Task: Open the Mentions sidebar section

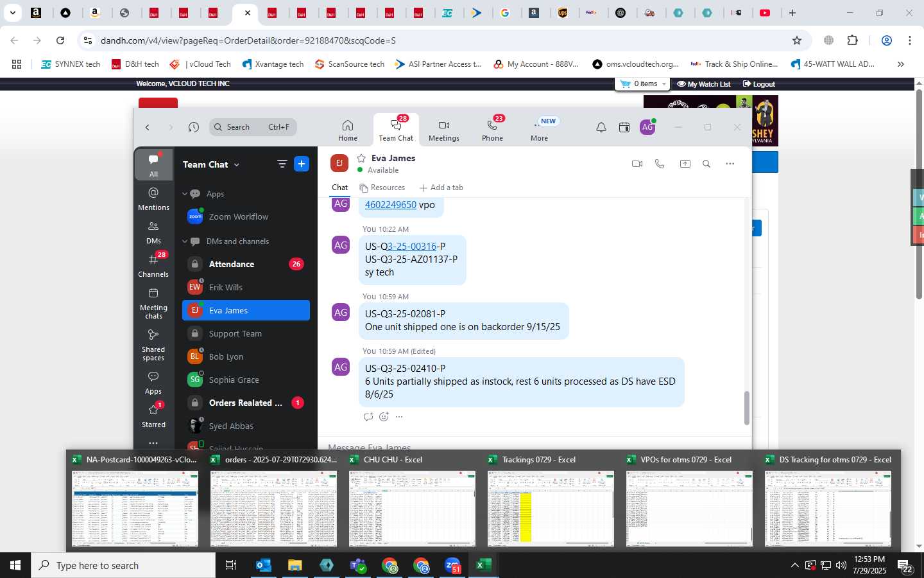Action: coord(153,198)
